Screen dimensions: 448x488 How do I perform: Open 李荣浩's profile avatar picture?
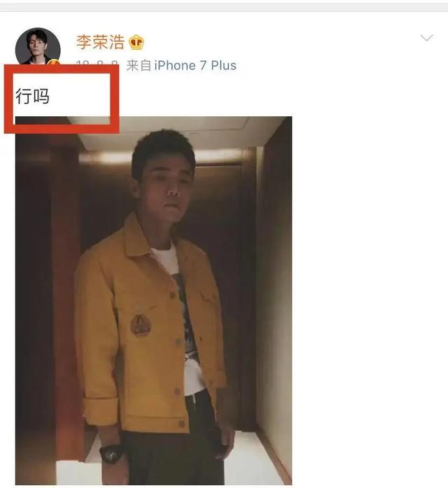pyautogui.click(x=38, y=47)
